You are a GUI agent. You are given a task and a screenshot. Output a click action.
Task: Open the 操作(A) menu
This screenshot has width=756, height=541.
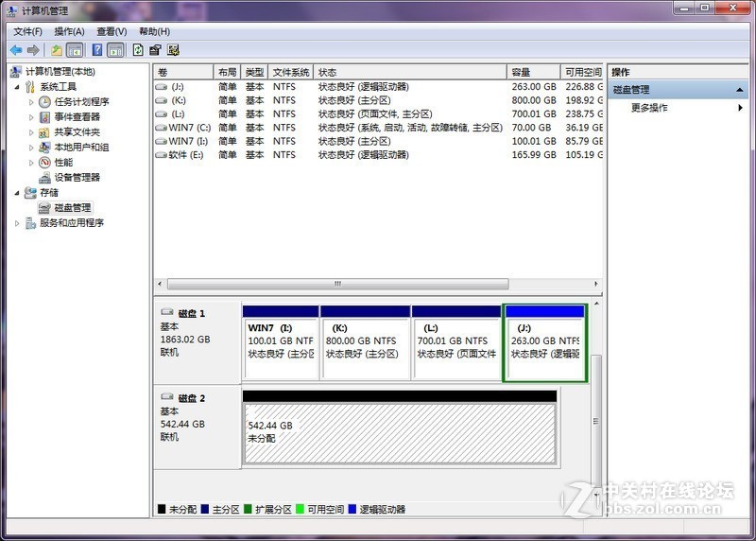[x=69, y=31]
